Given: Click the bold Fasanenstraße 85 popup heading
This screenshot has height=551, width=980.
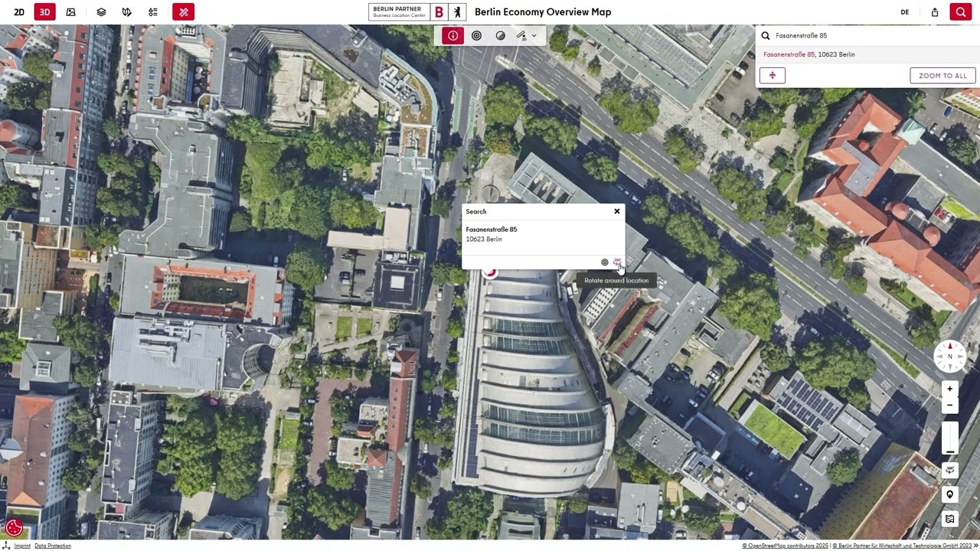Looking at the screenshot, I should [x=492, y=230].
